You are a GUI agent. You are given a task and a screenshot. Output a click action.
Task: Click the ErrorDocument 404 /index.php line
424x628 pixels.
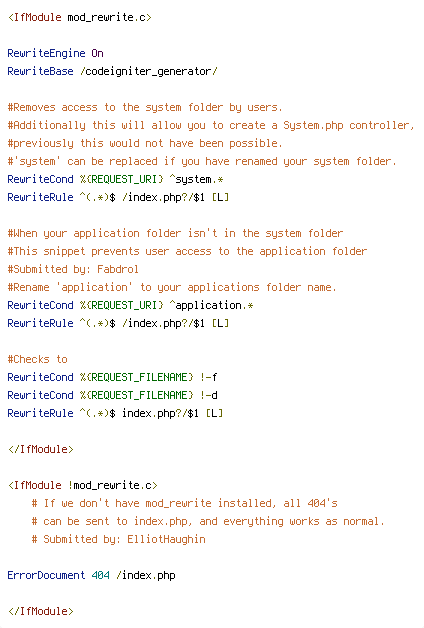click(91, 576)
